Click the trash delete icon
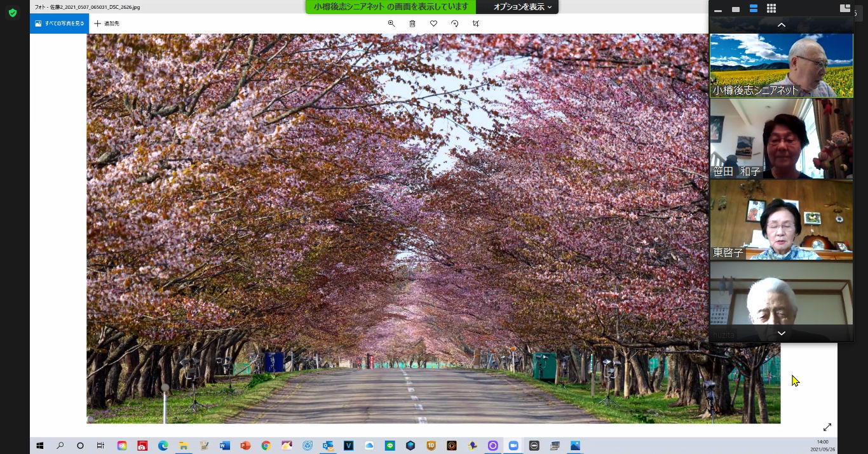Viewport: 868px width, 454px height. tap(412, 23)
